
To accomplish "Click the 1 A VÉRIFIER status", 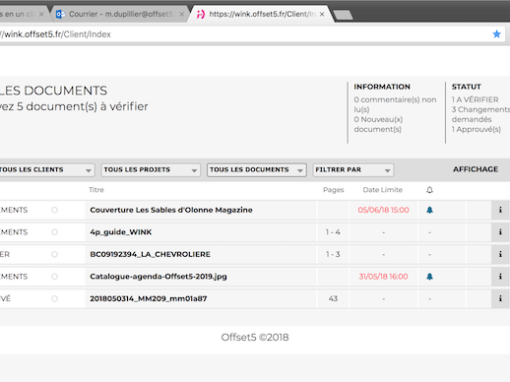I will coord(475,100).
